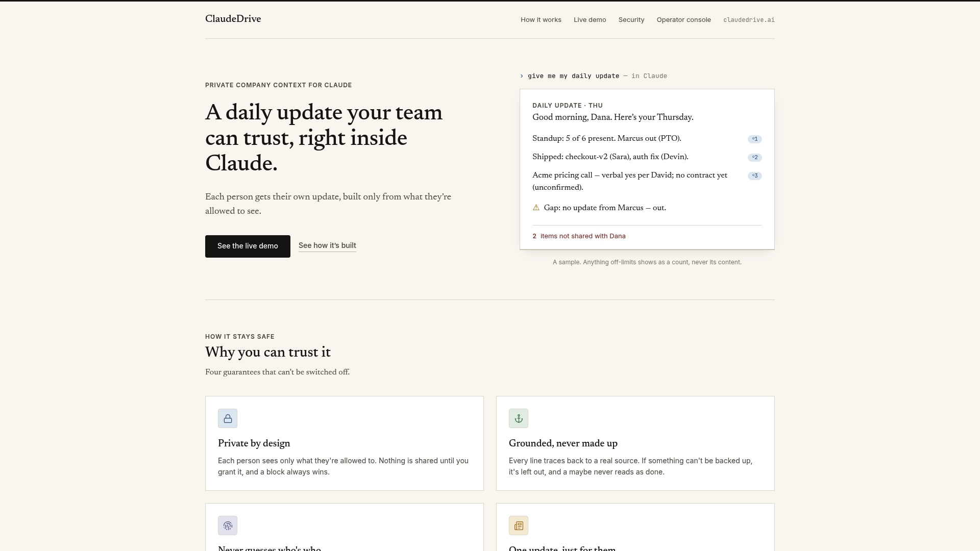Click the newspaper icon card
Viewport: 980px width, 551px height.
point(519,525)
